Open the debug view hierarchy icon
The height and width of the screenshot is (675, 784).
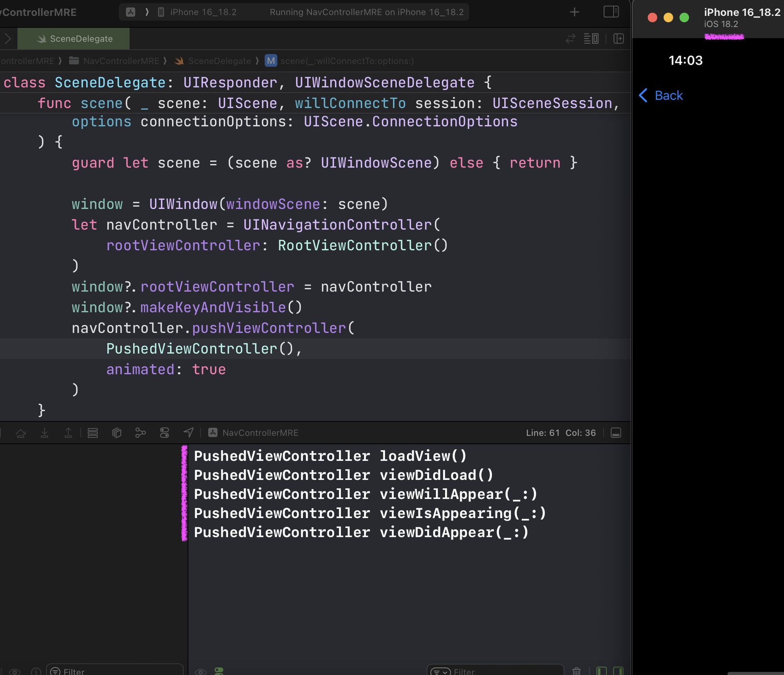[116, 433]
